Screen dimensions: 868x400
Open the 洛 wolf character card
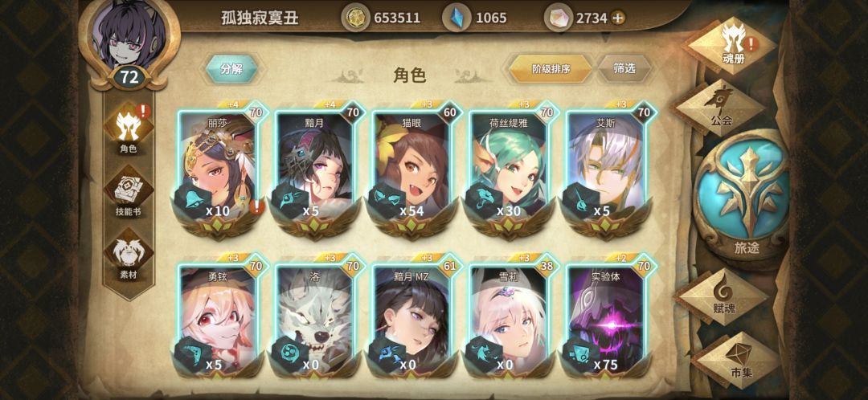click(x=316, y=316)
